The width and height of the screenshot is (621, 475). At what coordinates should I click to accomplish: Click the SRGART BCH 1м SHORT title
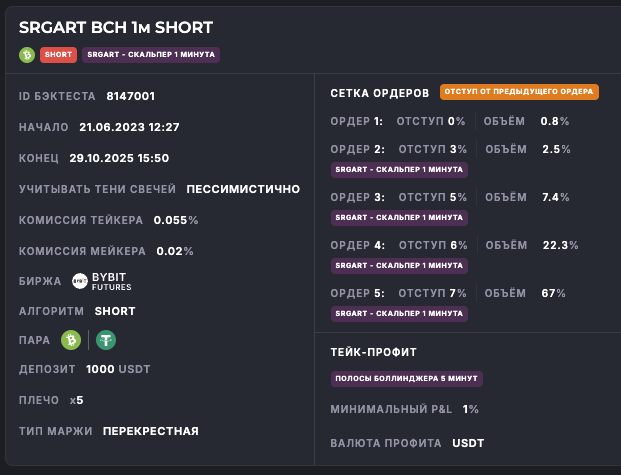click(116, 27)
